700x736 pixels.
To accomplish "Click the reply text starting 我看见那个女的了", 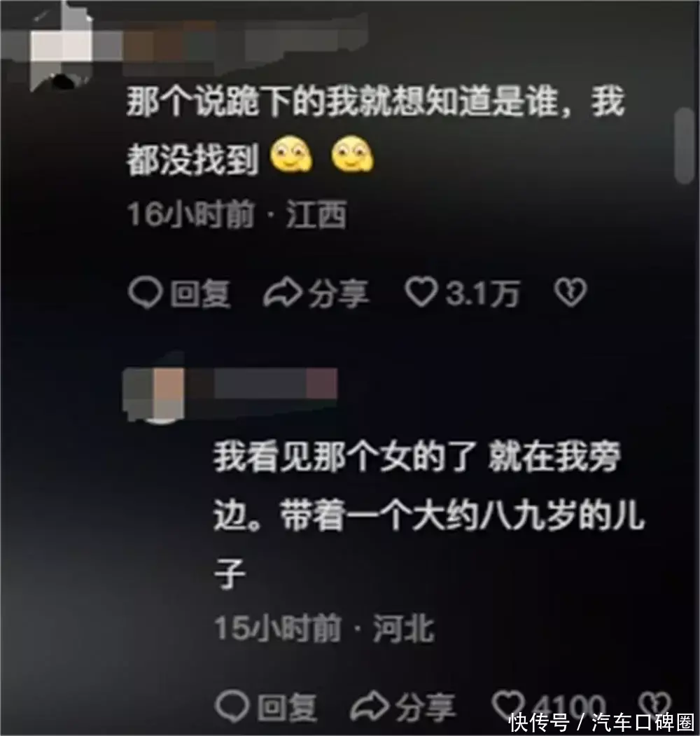I will pyautogui.click(x=429, y=515).
